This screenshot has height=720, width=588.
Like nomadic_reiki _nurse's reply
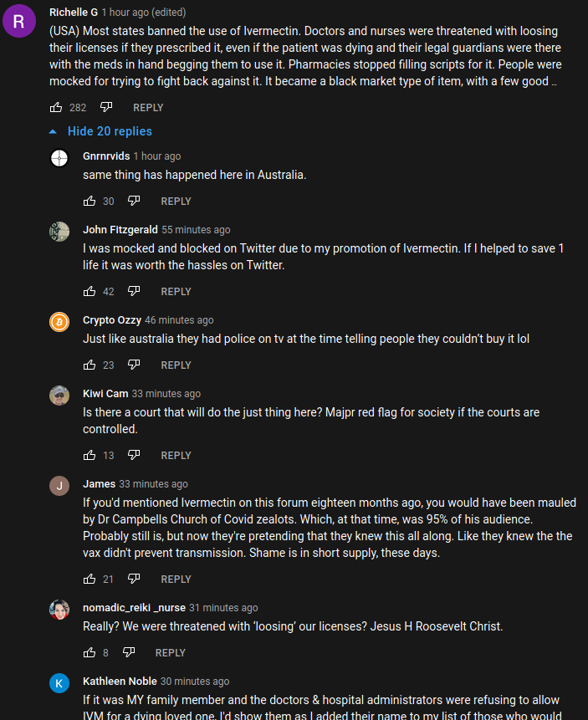tap(89, 652)
